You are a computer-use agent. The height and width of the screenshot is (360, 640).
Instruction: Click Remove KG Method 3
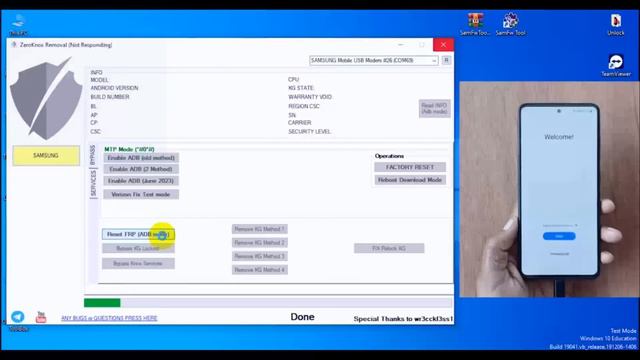point(260,256)
